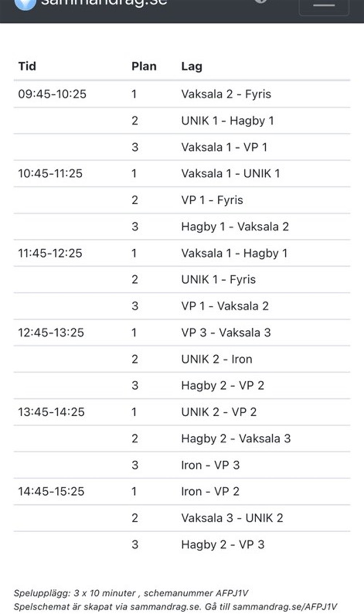Click the Vaksala 3 - UNIK 2 row
This screenshot has height=614, width=364.
coord(182,518)
